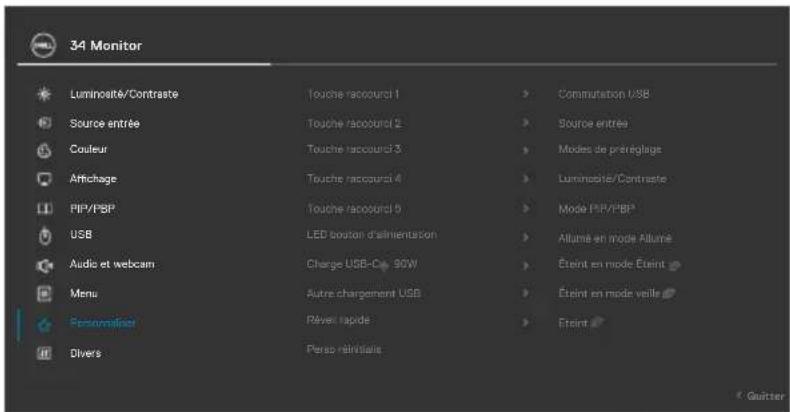Screen dimensions: 790x412
Task: Click the 34 Monitor title text
Action: pyautogui.click(x=106, y=45)
